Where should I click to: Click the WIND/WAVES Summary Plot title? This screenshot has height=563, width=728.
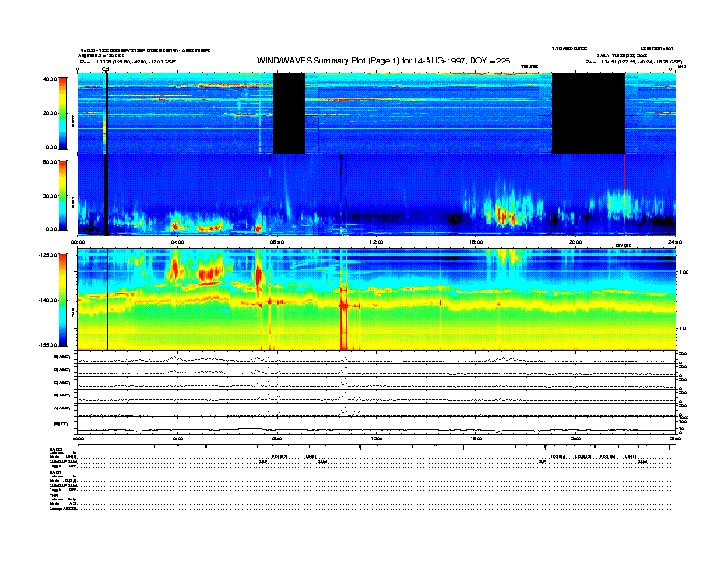click(383, 61)
